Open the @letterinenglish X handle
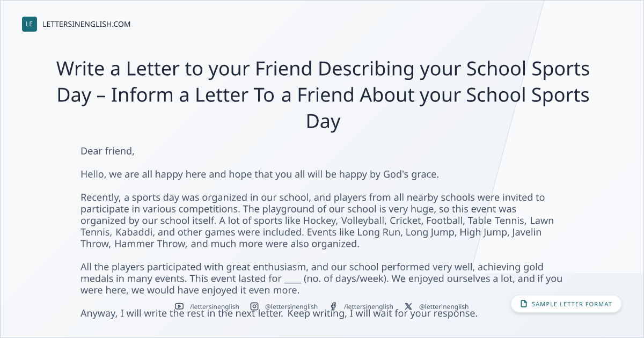This screenshot has width=644, height=338. coord(444,307)
